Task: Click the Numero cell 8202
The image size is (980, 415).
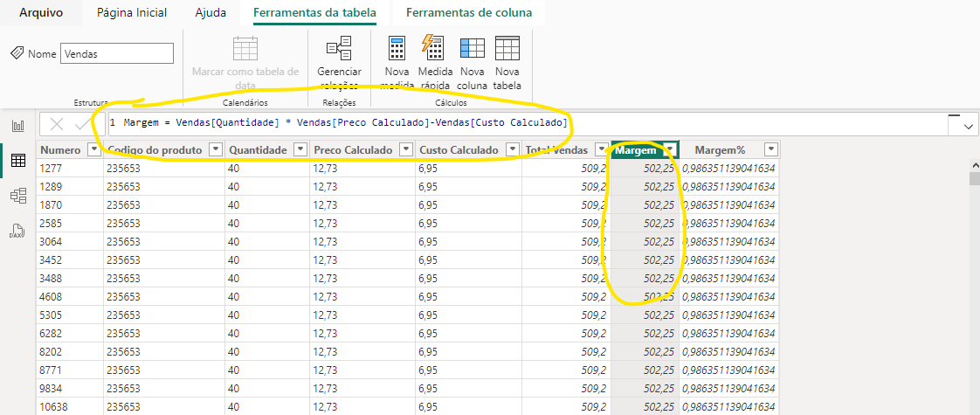Action: point(71,351)
